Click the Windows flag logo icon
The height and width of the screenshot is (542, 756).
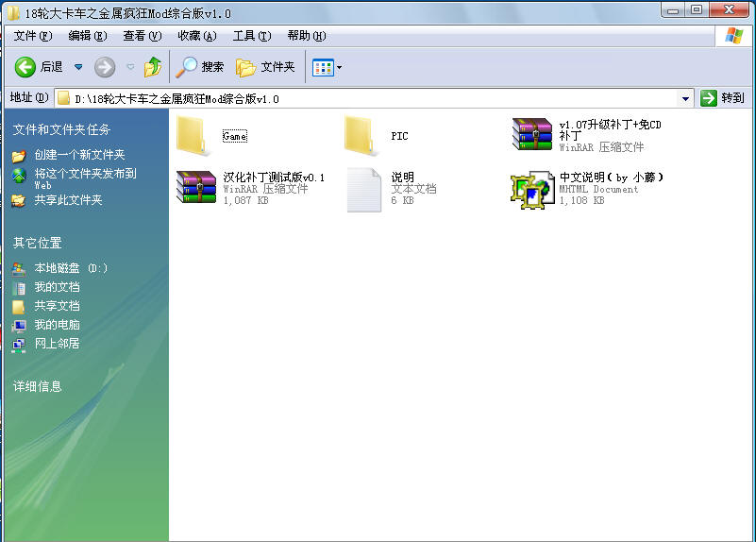click(x=734, y=36)
